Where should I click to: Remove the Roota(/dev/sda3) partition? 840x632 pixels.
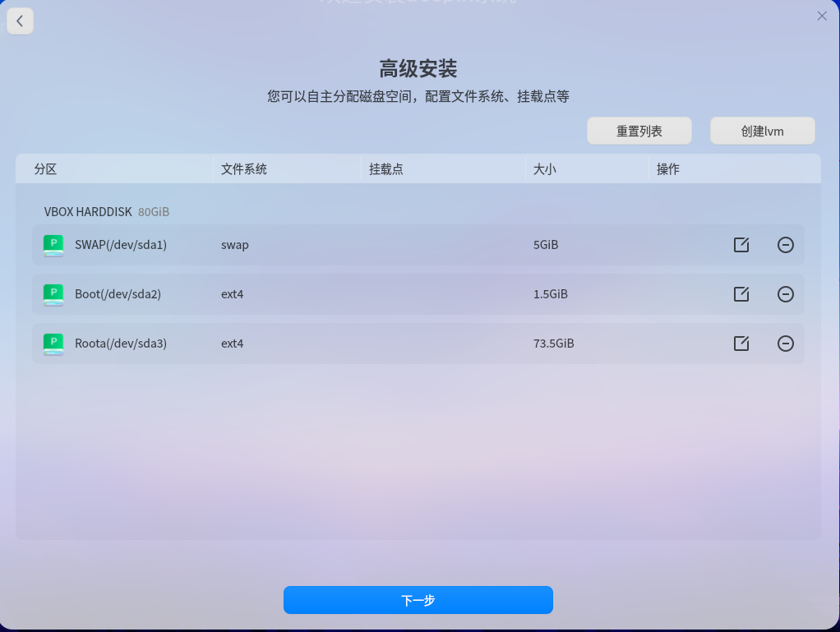[786, 344]
